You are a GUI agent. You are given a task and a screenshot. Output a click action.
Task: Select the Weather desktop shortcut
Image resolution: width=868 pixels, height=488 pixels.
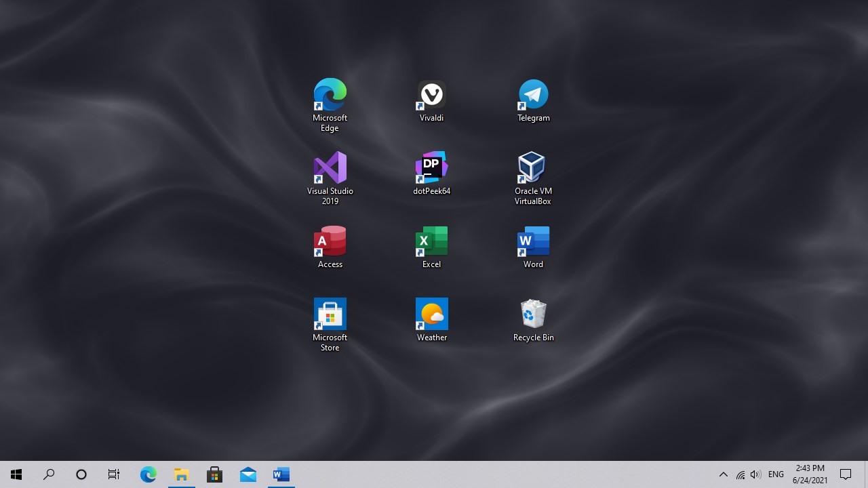(x=431, y=321)
